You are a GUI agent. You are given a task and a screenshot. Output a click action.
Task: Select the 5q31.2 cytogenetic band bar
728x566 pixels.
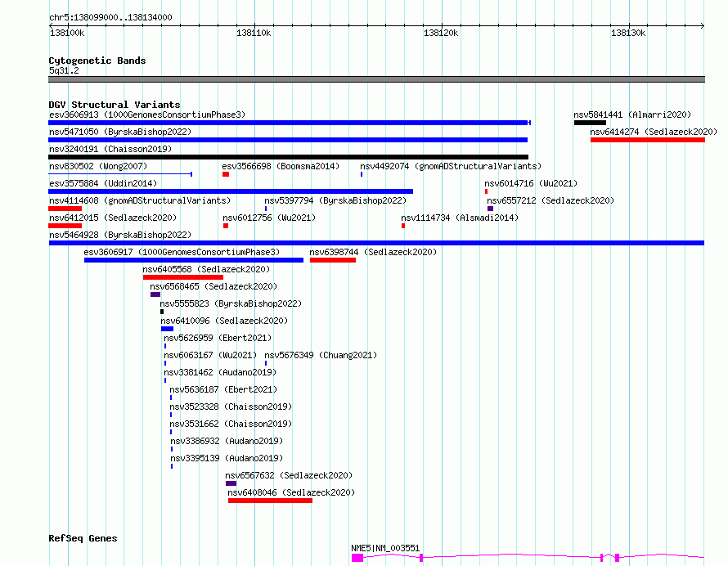click(376, 79)
